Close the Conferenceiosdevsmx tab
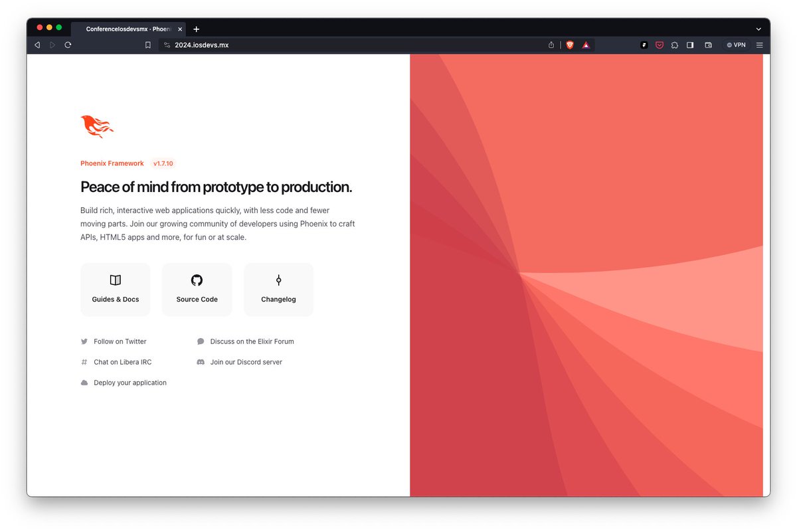This screenshot has width=797, height=532. [x=180, y=29]
